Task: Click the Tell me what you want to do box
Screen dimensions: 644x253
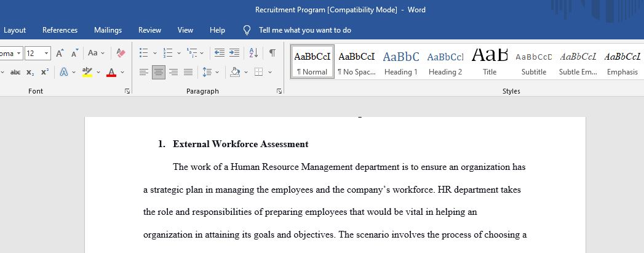Action: 304,30
